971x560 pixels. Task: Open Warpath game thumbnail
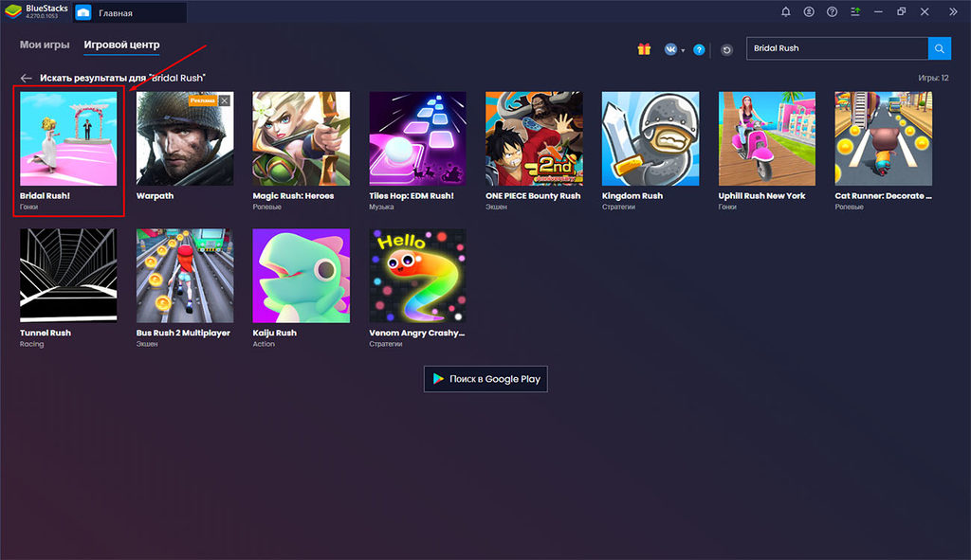point(185,138)
